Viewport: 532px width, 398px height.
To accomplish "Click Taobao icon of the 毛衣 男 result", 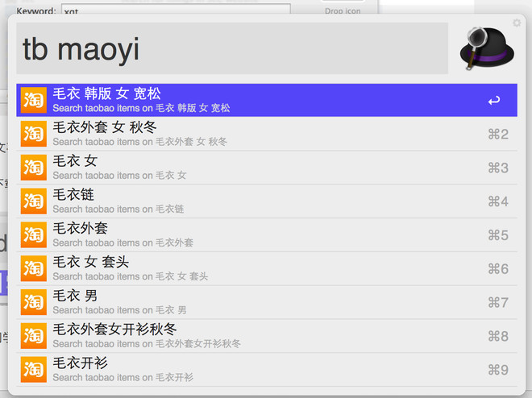I will 33,302.
